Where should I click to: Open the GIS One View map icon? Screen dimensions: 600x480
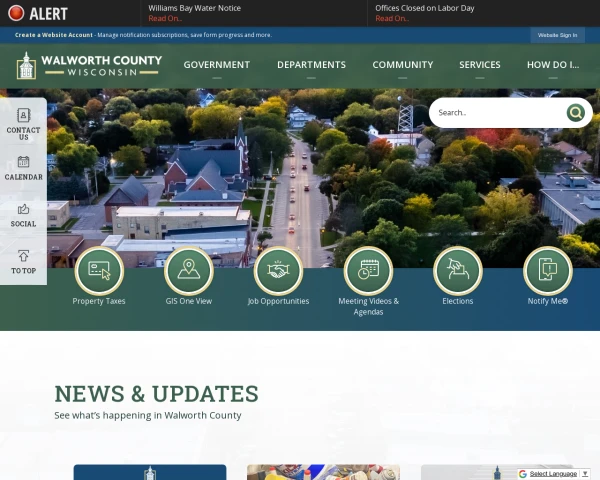click(189, 270)
